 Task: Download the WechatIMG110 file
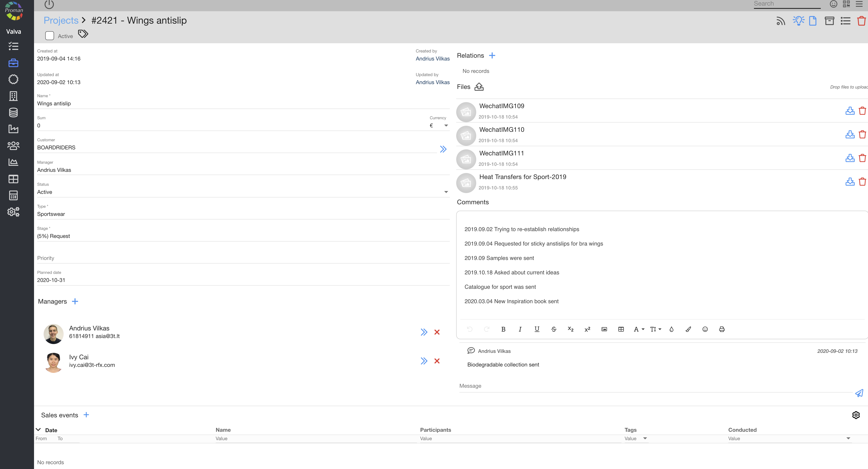point(850,135)
